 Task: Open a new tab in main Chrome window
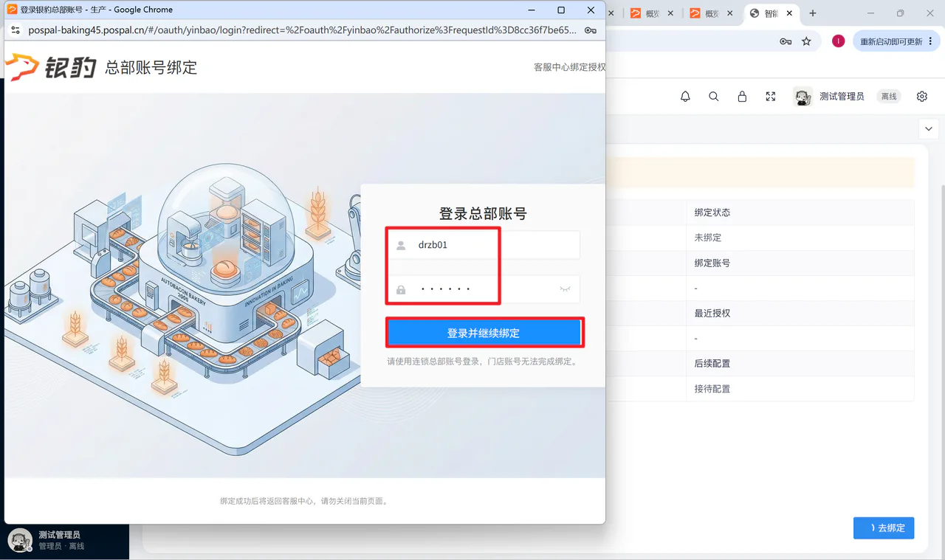point(813,13)
